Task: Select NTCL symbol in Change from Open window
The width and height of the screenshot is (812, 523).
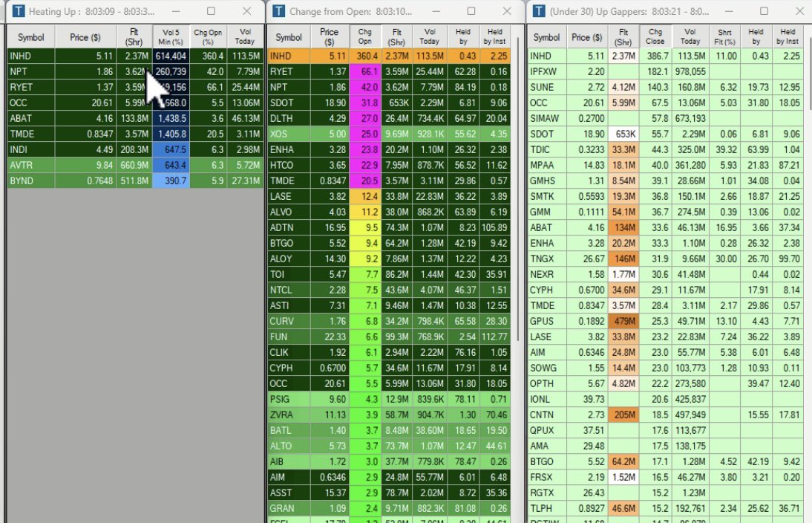Action: point(281,290)
